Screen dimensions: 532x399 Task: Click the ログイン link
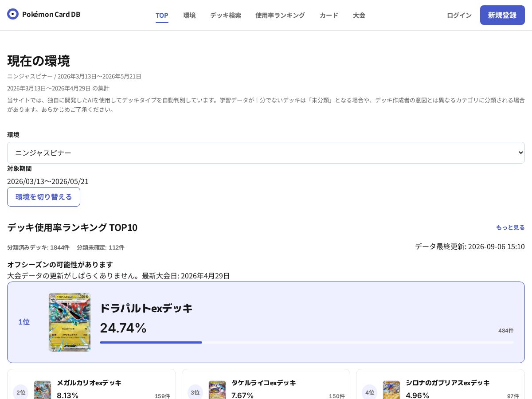(459, 15)
